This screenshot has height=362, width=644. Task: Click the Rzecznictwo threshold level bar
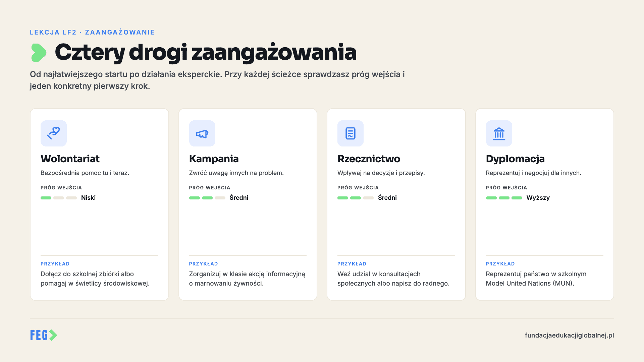pyautogui.click(x=356, y=198)
